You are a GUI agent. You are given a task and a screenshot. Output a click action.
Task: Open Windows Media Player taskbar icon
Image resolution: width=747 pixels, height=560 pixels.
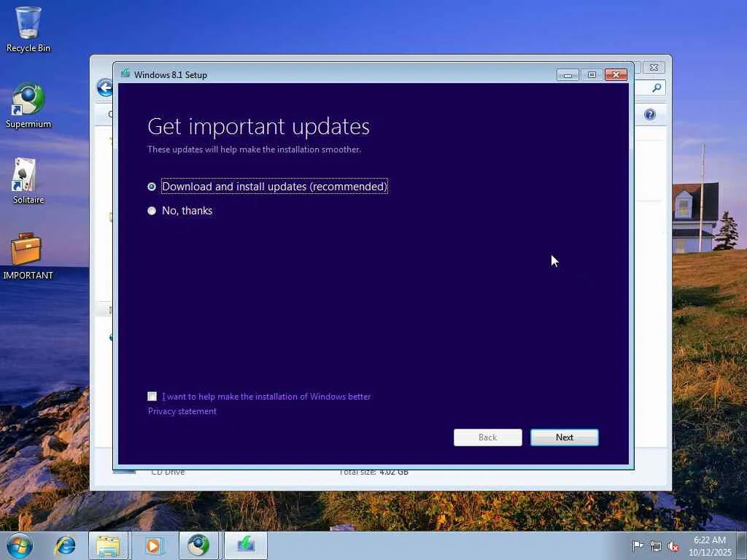tap(153, 545)
